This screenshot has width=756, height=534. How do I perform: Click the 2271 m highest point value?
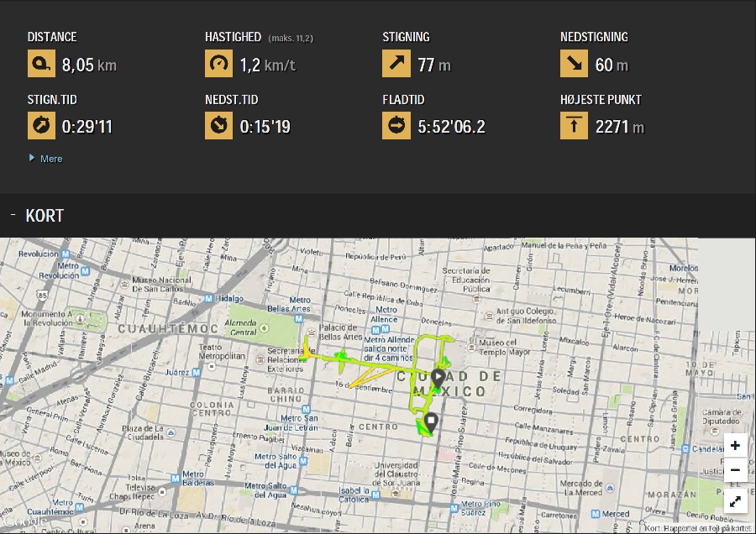pyautogui.click(x=620, y=127)
